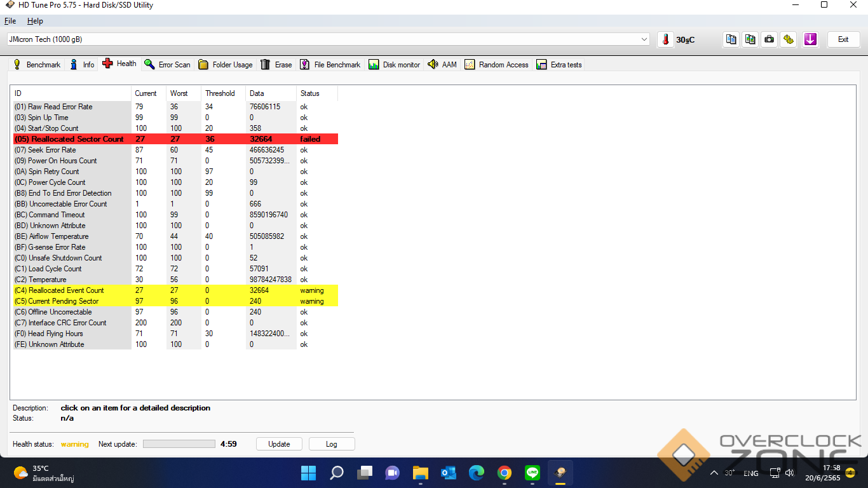Select the "(BE) Airflow Temperature" row
Screen dimensions: 868x488
coord(175,236)
